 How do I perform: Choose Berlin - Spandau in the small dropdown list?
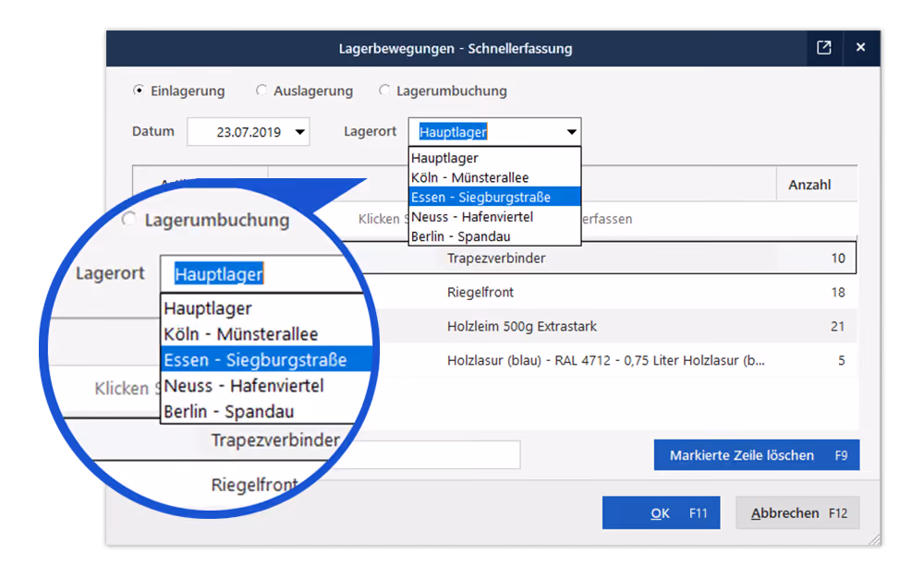point(494,236)
